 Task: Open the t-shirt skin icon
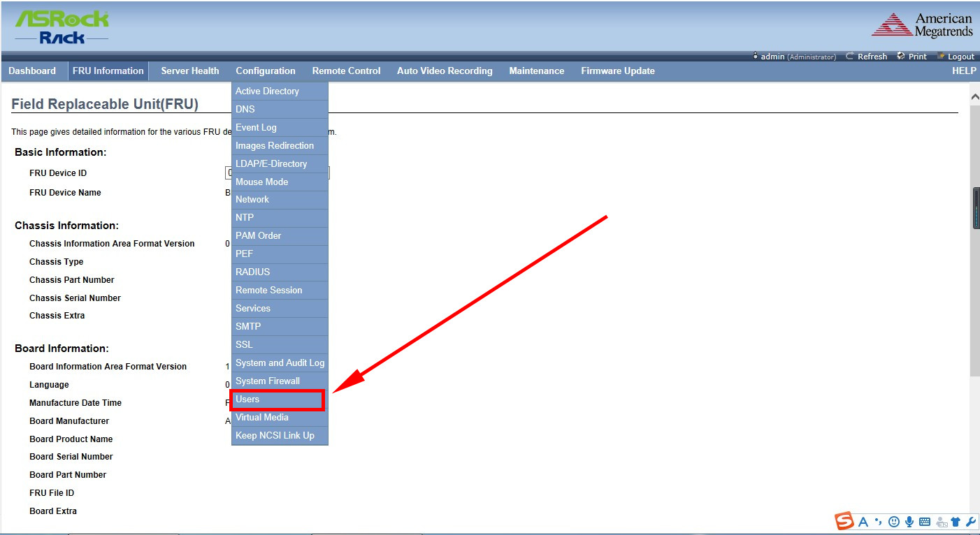[956, 522]
